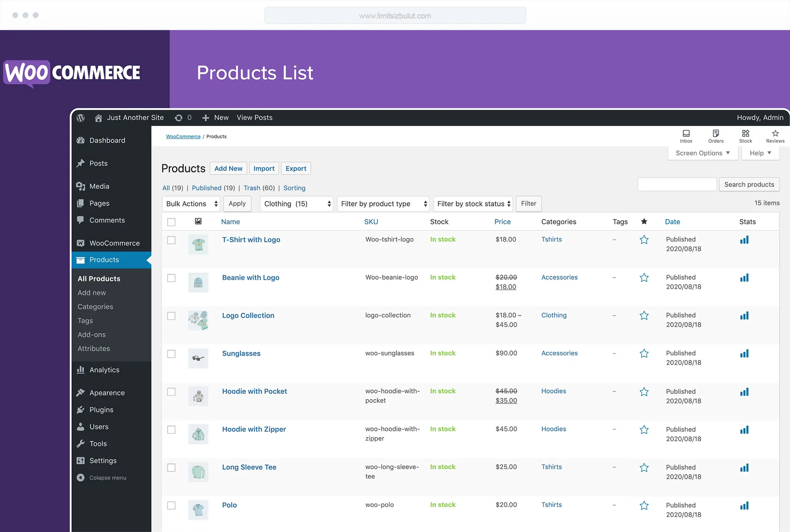
Task: Click the Media icon in sidebar
Action: coord(81,186)
